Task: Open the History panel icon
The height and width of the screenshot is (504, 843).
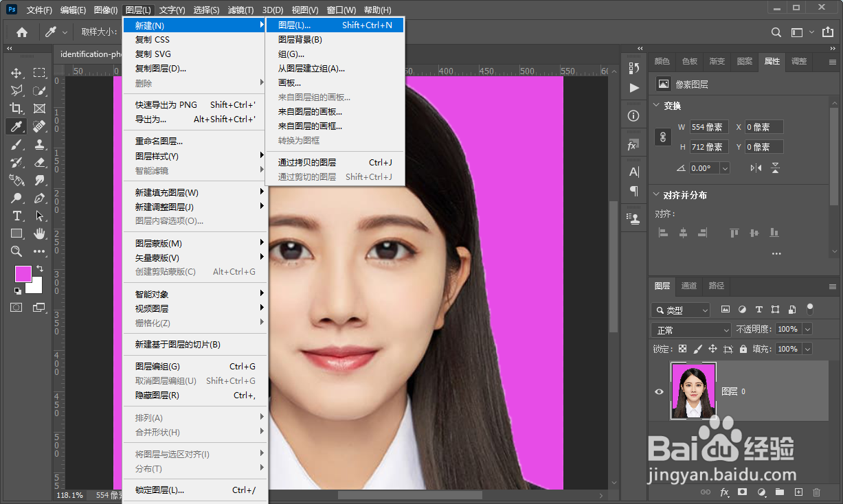Action: [x=633, y=68]
